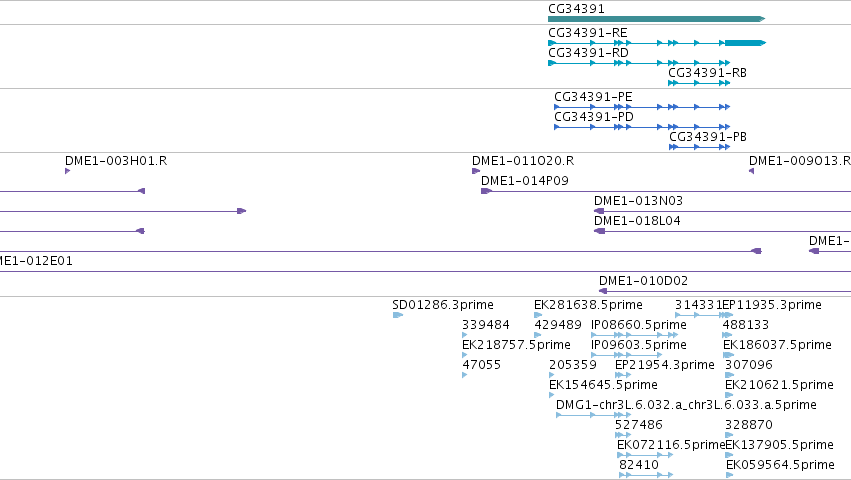Viewport: 851px width, 480px height.
Task: Select the 328870 feature label
Action: click(749, 425)
